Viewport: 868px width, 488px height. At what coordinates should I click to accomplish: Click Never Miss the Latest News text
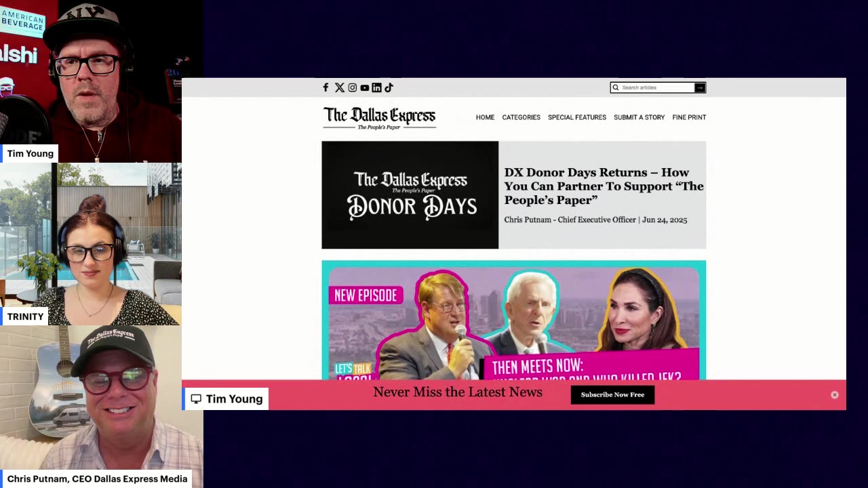pos(458,392)
